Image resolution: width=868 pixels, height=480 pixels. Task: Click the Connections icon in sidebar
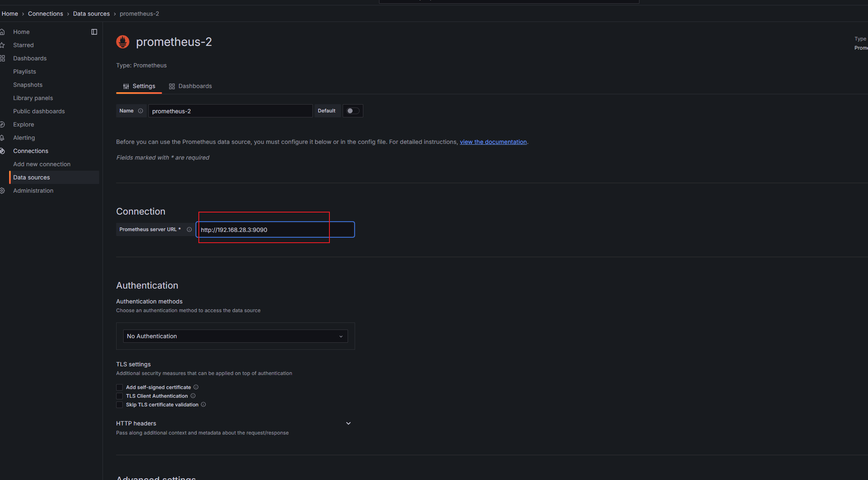click(x=2, y=151)
